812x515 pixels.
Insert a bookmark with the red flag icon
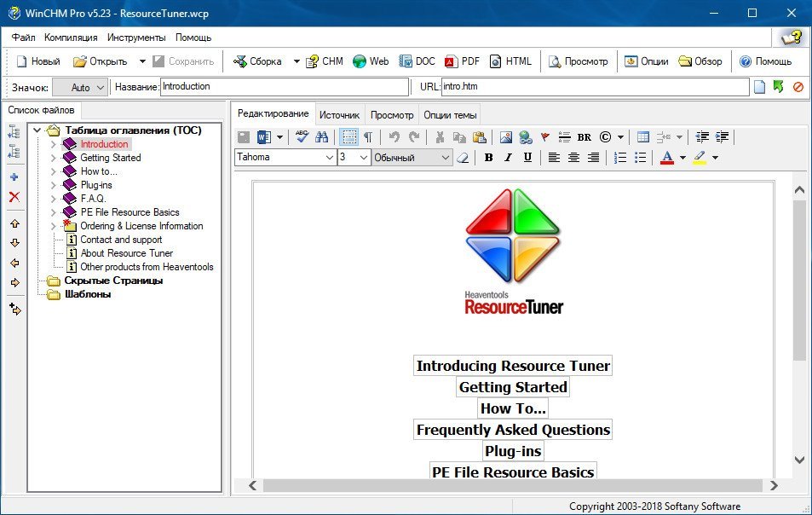[544, 136]
